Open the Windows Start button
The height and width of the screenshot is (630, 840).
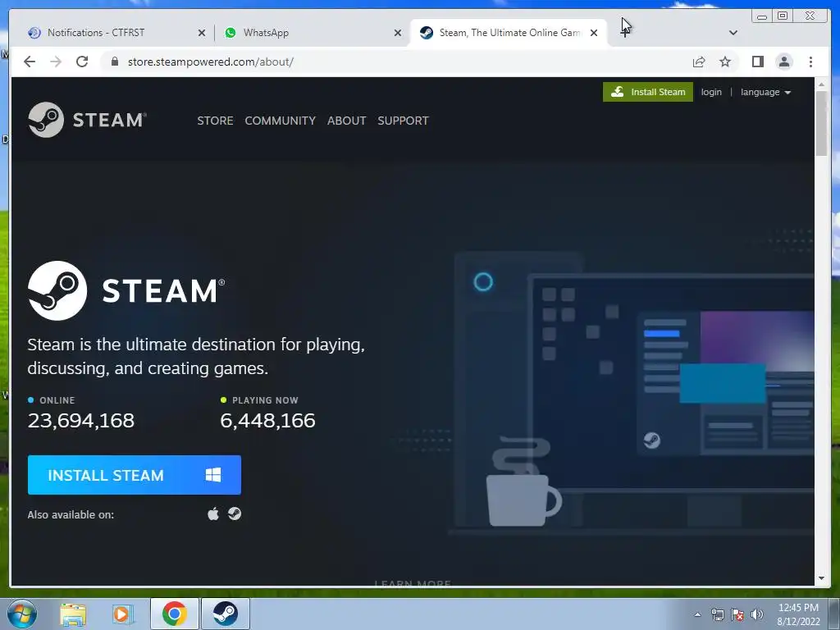point(22,614)
